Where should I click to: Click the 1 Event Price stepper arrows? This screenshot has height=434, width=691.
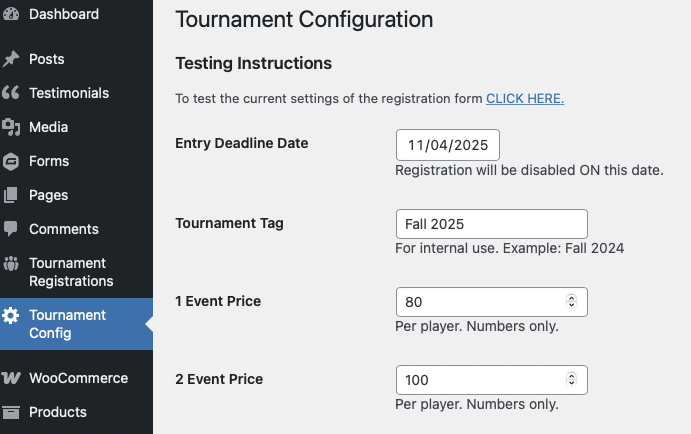[571, 301]
